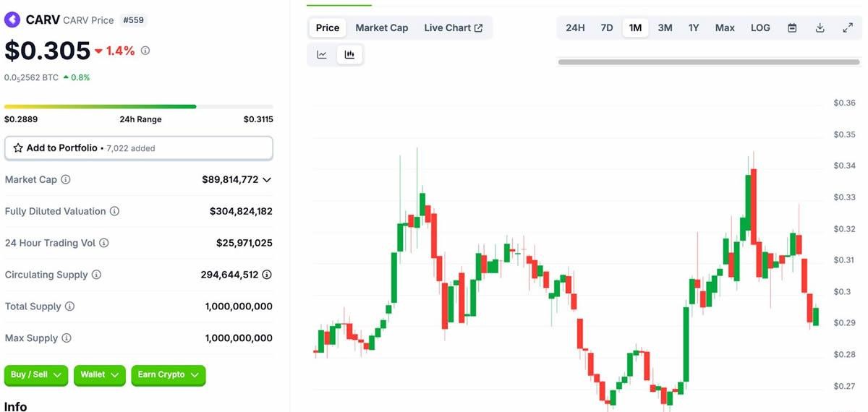Toggle LOG scale on the chart
Viewport: 868px width, 412px height.
pyautogui.click(x=760, y=28)
